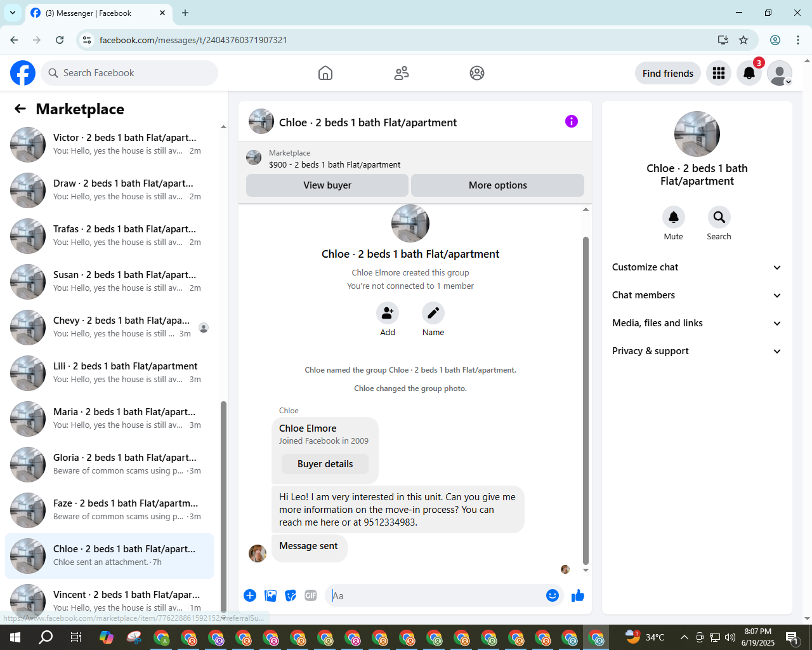Click the Windows Start button
Screen dimensions: 812x650
pos(15,637)
